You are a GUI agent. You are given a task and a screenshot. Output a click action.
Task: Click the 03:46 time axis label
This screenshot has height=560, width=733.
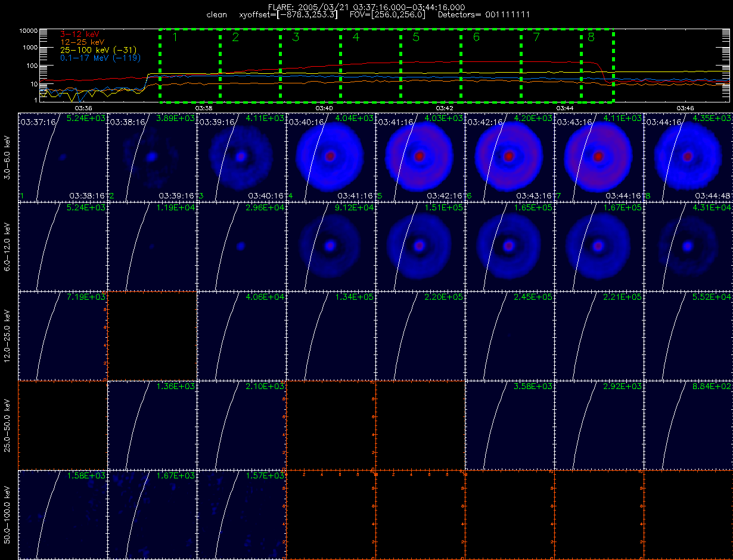[685, 108]
